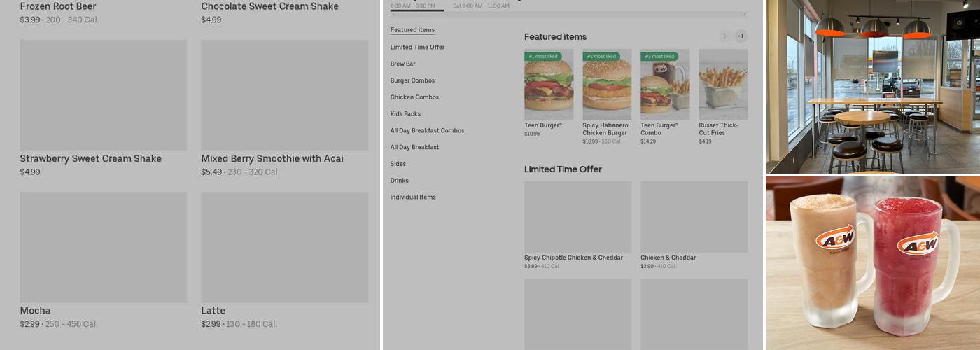Click the #3 most liked badge
This screenshot has height=350, width=980.
click(x=659, y=56)
